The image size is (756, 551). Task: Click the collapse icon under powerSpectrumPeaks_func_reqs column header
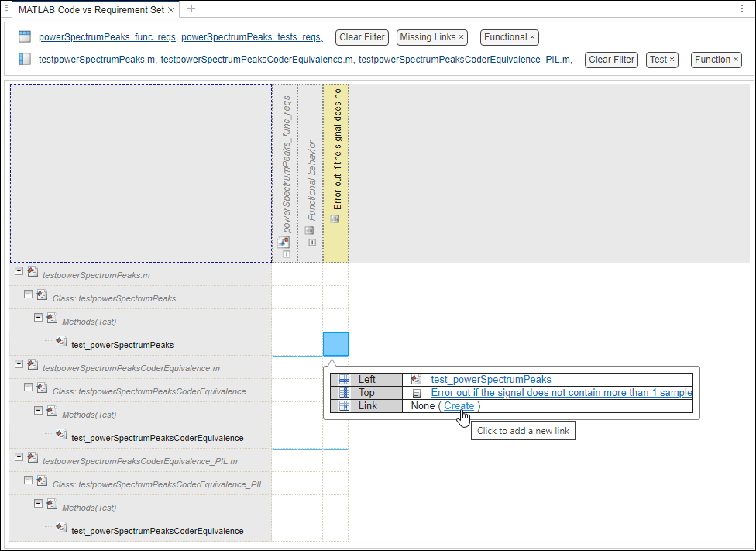[286, 253]
